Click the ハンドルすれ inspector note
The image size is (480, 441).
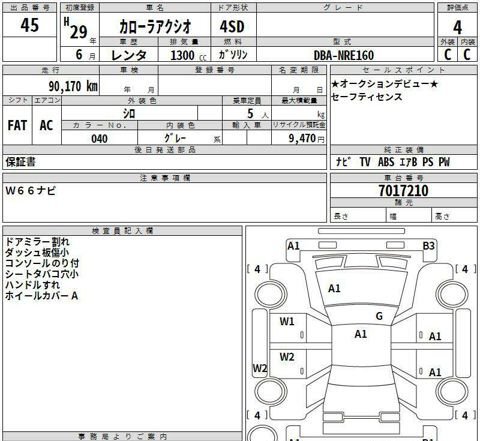click(33, 285)
